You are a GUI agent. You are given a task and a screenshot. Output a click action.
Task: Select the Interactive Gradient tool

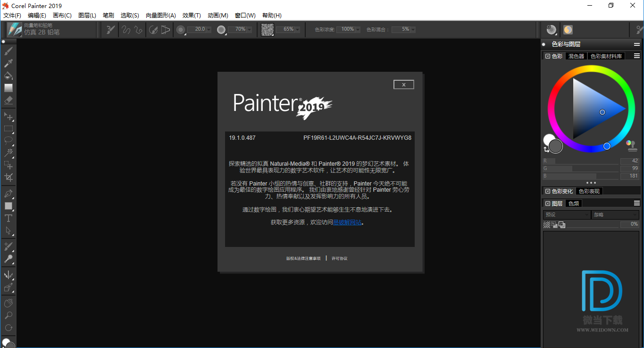tap(8, 88)
